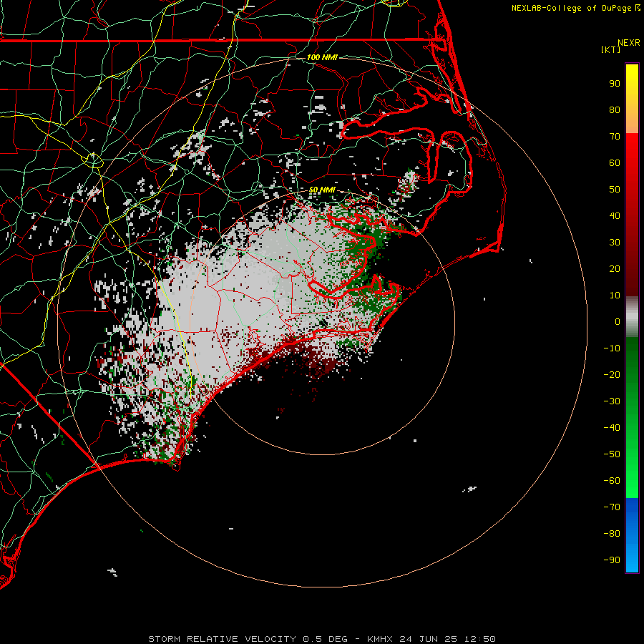
Task: Click the -60 knot scale label
Action: [612, 481]
